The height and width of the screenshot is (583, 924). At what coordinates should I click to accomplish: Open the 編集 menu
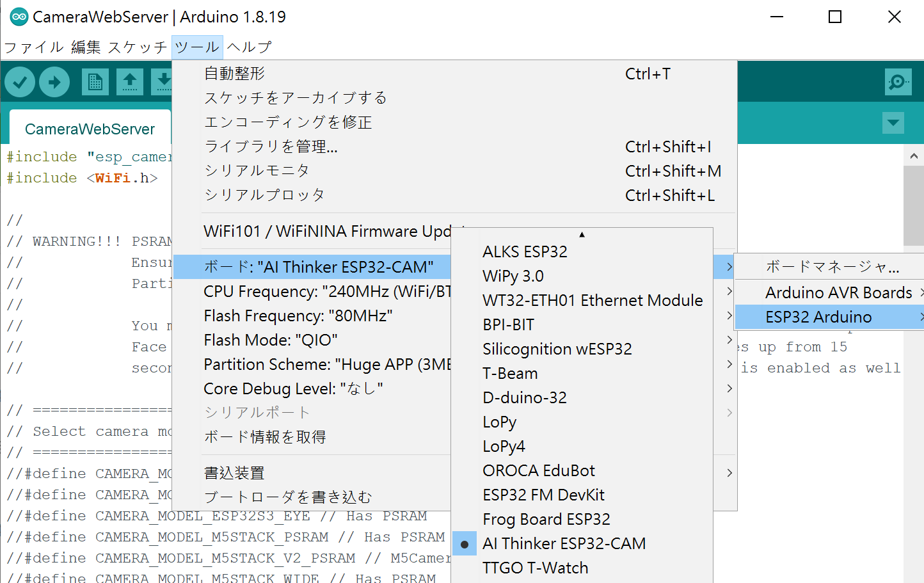pyautogui.click(x=86, y=47)
